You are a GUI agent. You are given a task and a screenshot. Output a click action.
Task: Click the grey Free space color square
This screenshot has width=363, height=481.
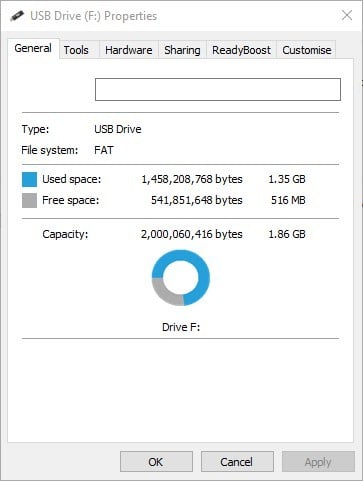(x=29, y=201)
